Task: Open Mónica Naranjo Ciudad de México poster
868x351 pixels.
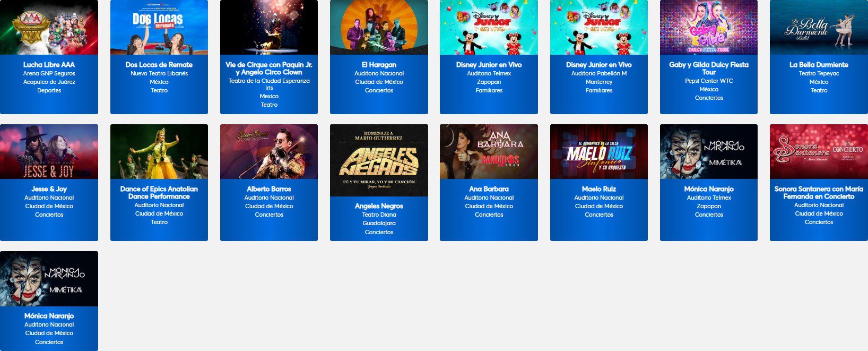Action: pyautogui.click(x=49, y=279)
